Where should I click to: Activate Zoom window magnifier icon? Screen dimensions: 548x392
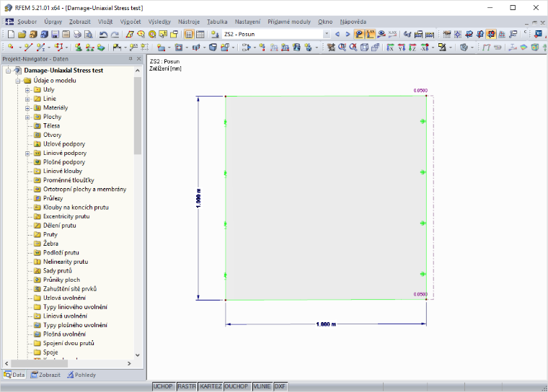pyautogui.click(x=342, y=47)
